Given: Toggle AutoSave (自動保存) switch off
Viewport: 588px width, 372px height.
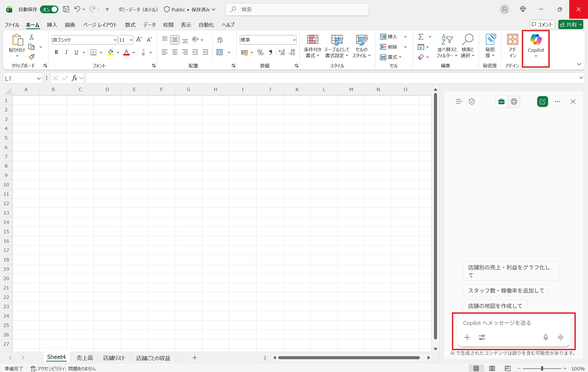Looking at the screenshot, I should click(x=49, y=10).
